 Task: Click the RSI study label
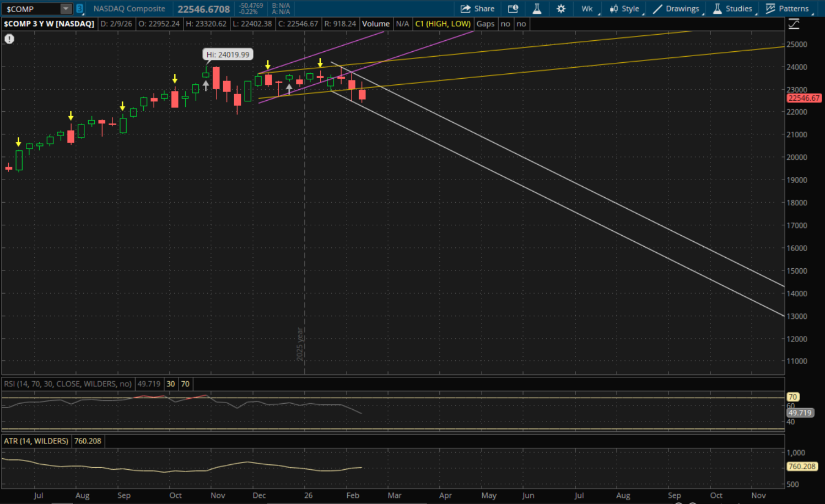coord(67,384)
